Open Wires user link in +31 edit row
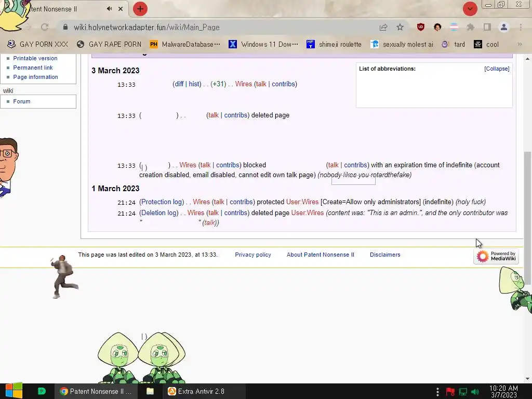 [244, 84]
